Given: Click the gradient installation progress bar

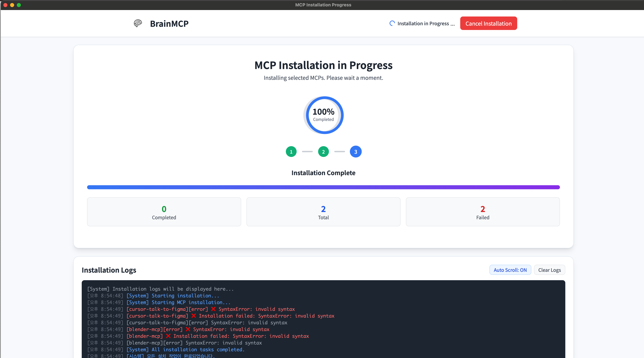Looking at the screenshot, I should point(323,187).
